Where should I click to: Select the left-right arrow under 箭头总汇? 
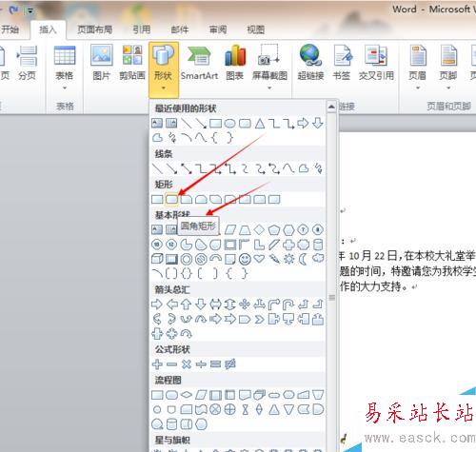coord(215,305)
